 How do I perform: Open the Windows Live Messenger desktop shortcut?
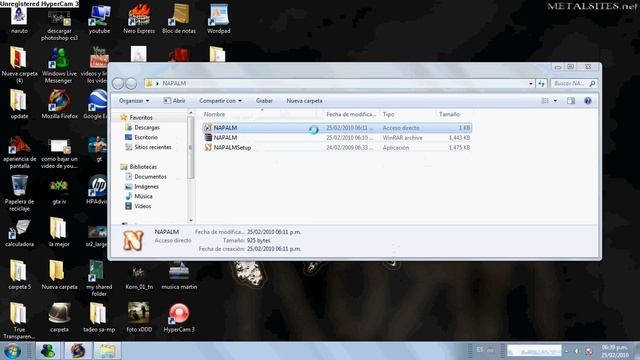pos(59,65)
